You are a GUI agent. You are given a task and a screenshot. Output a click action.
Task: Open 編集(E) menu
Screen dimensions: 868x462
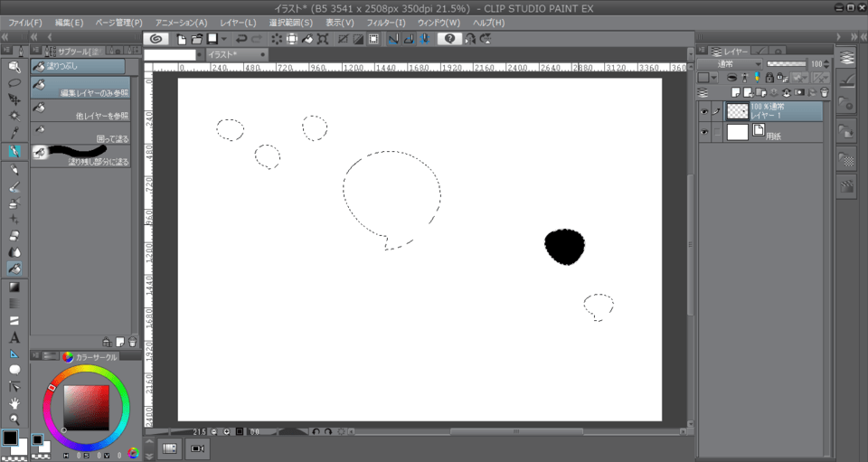click(x=69, y=23)
